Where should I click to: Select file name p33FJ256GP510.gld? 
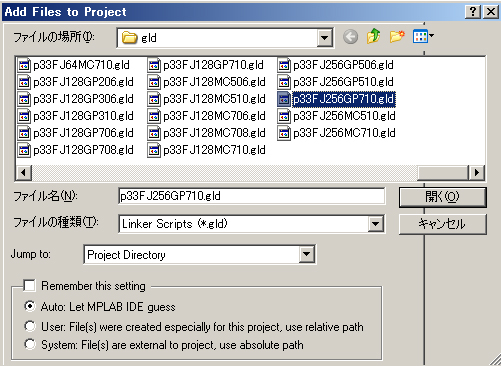click(343, 82)
